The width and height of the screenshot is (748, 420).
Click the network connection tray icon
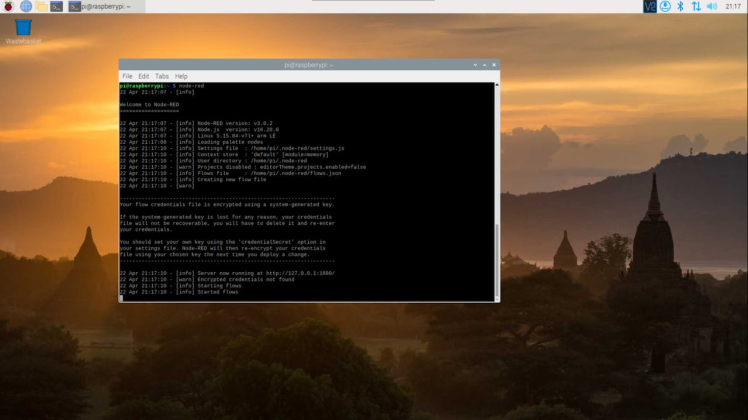(x=696, y=6)
